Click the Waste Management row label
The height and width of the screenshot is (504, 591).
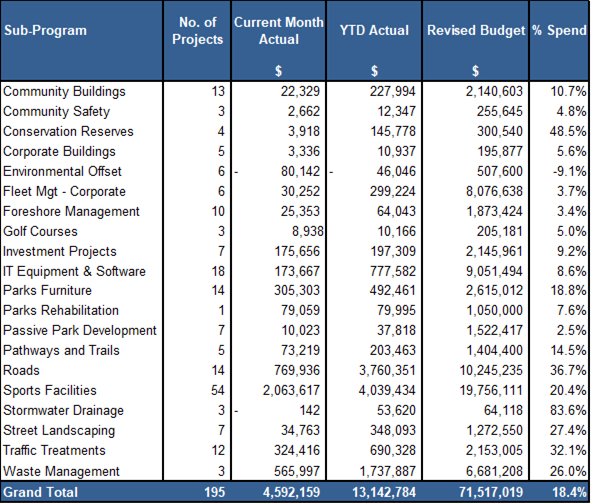click(x=61, y=472)
